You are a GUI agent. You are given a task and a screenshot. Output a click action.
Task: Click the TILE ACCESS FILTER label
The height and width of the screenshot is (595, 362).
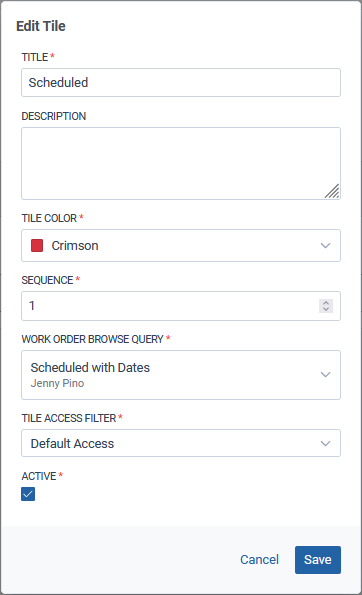click(69, 418)
